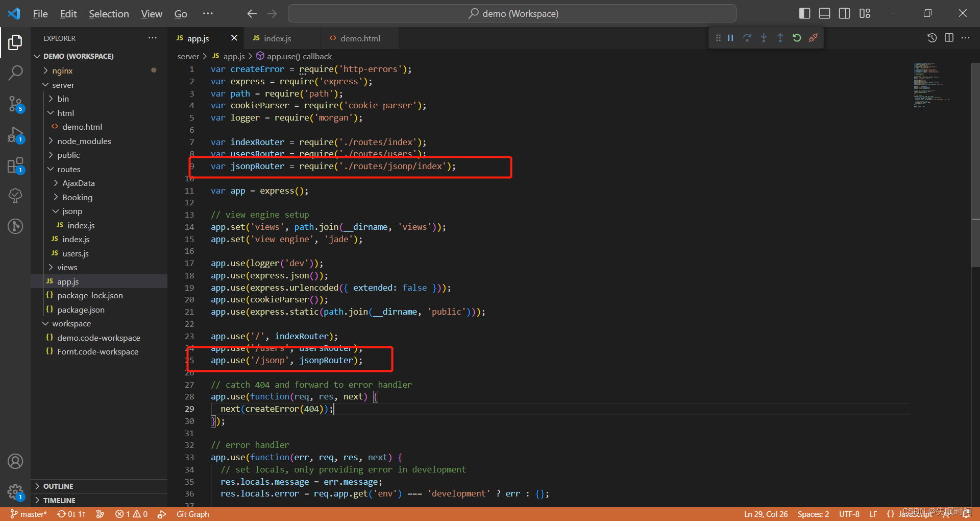Restart the debug session

pos(797,38)
